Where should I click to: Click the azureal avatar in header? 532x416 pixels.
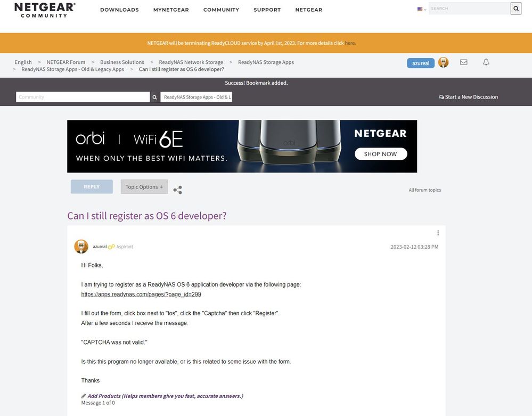point(443,62)
